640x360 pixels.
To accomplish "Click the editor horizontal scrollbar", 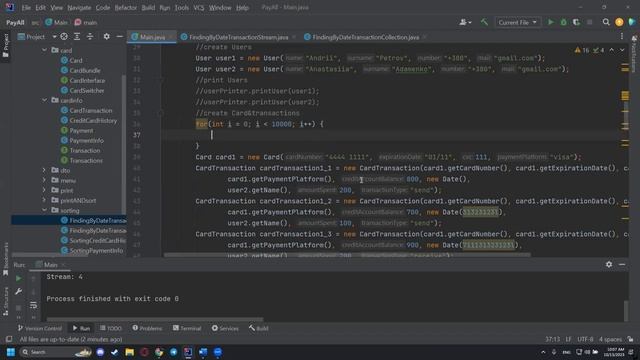I will click(x=347, y=255).
